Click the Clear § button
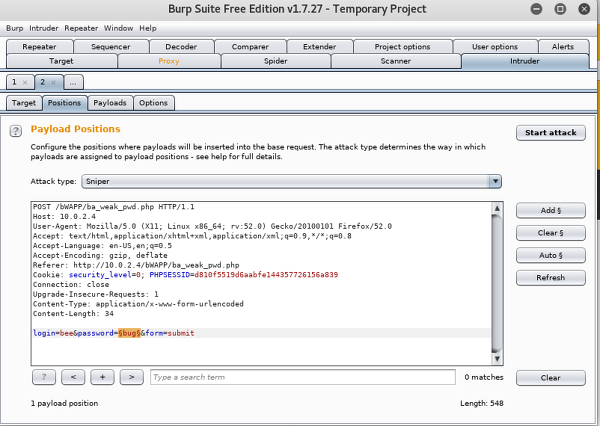Viewport: 600px width, 426px height. click(x=551, y=233)
